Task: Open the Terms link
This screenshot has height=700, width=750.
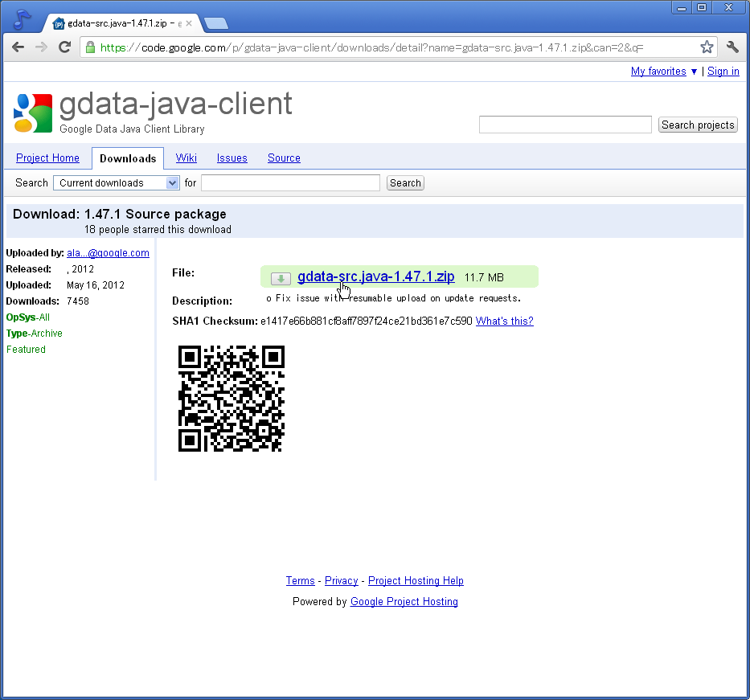Action: coord(301,580)
